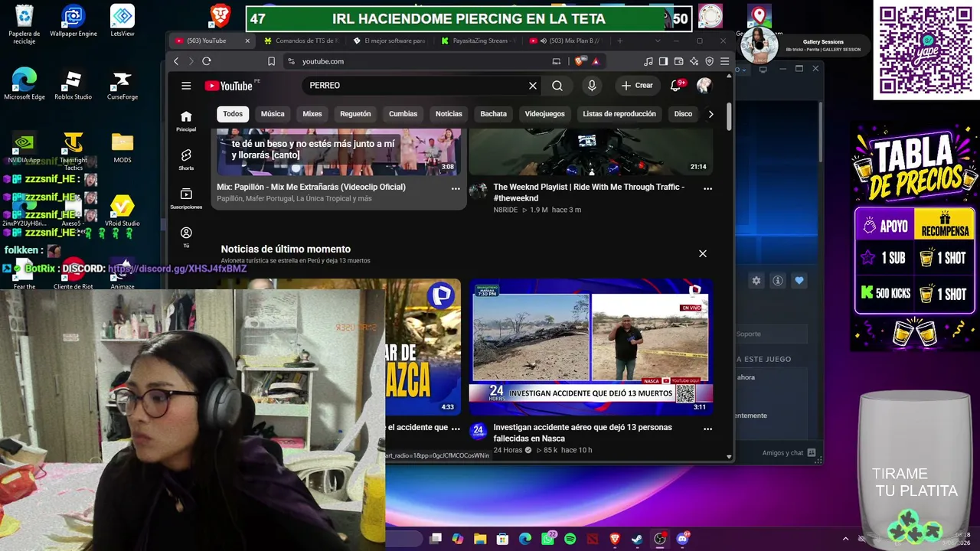
Task: Open the 24 Horas channel avatar
Action: click(478, 431)
